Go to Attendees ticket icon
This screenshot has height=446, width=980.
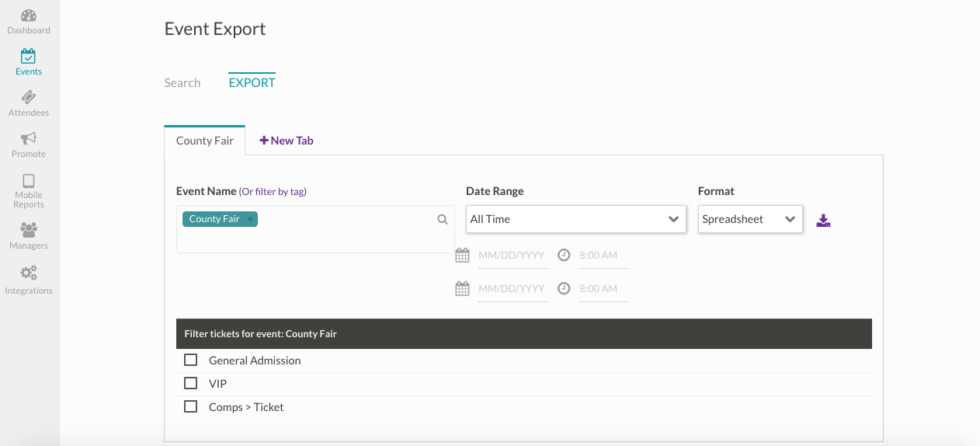pyautogui.click(x=29, y=98)
